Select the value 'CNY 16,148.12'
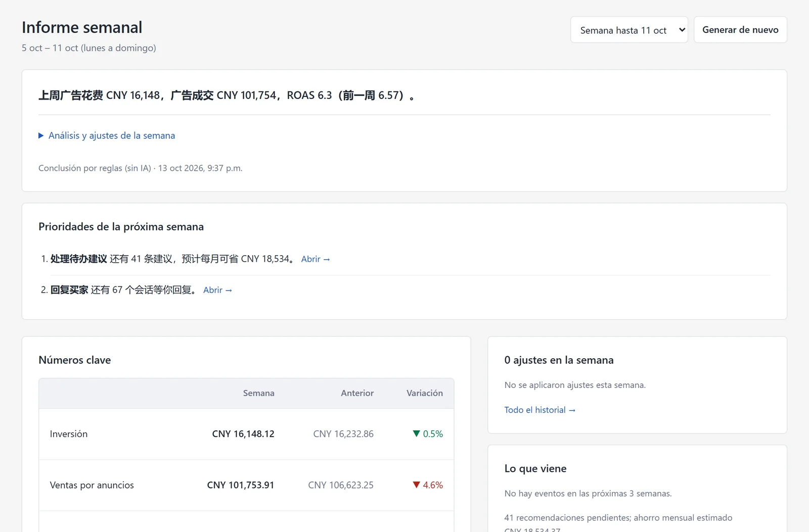 point(243,434)
